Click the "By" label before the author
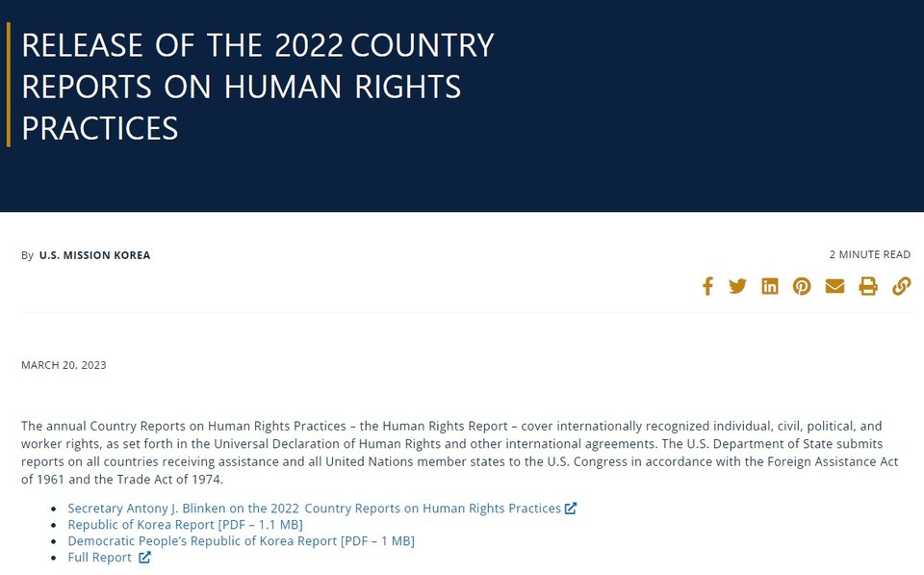The image size is (924, 575). [27, 255]
